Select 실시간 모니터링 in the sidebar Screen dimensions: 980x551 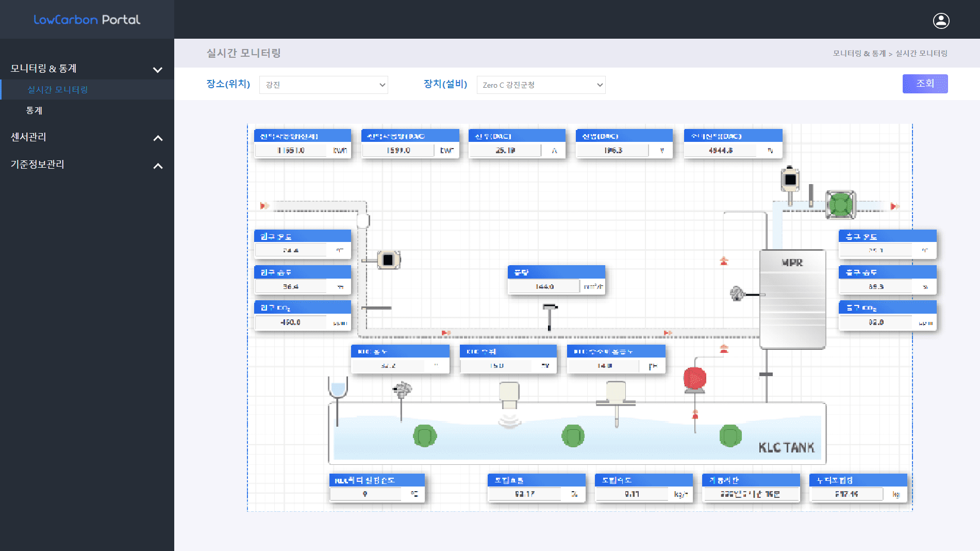point(58,90)
